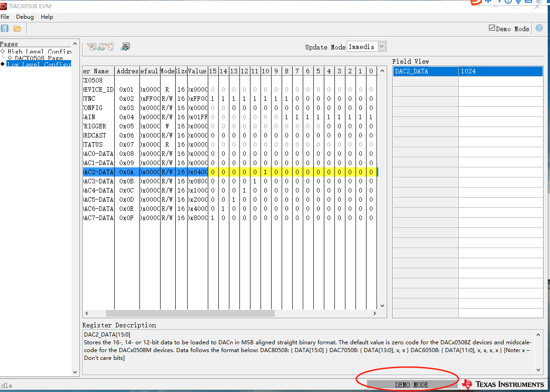This screenshot has height=392, width=550.
Task: Select the GAIN register name cell
Action: [x=99, y=117]
